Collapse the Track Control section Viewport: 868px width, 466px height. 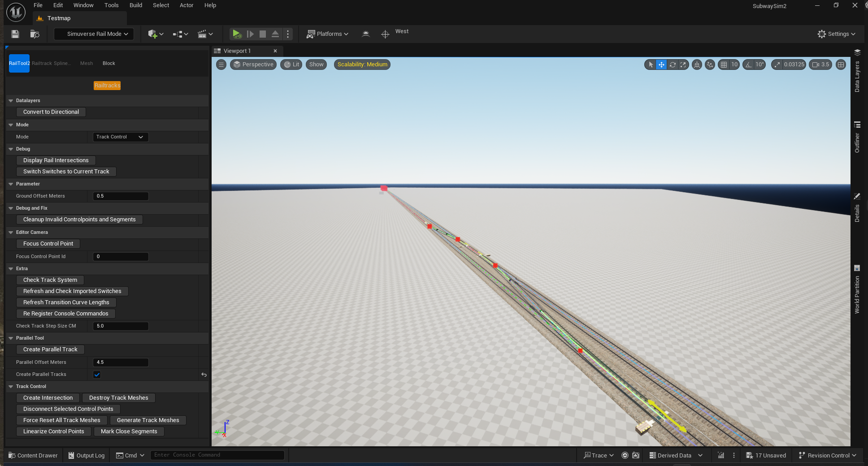(11, 387)
